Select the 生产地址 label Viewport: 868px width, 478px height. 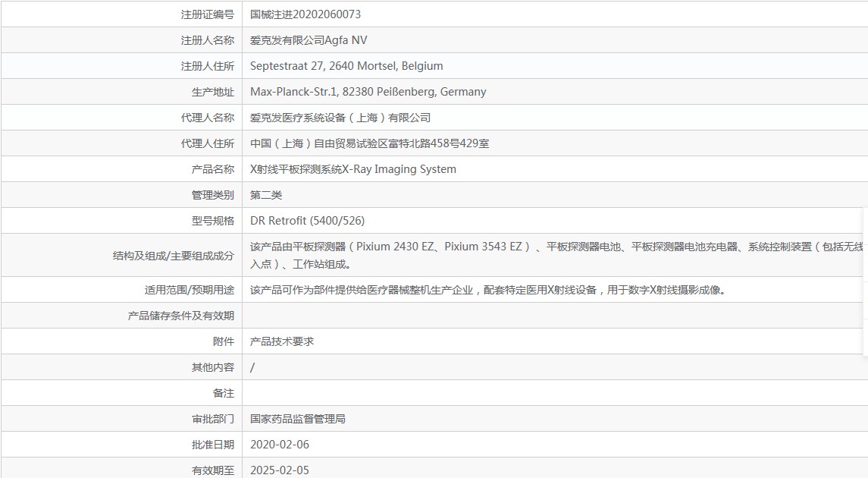pos(212,92)
